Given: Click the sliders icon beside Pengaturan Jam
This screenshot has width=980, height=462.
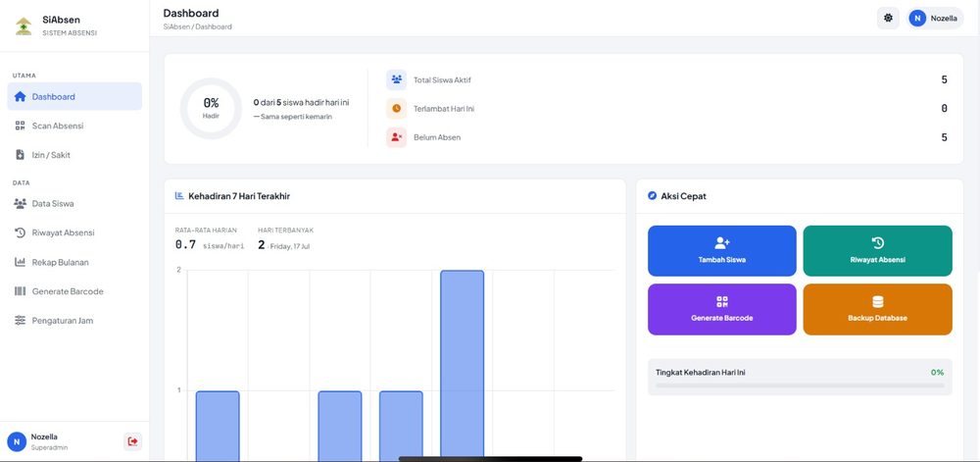Looking at the screenshot, I should pyautogui.click(x=20, y=320).
